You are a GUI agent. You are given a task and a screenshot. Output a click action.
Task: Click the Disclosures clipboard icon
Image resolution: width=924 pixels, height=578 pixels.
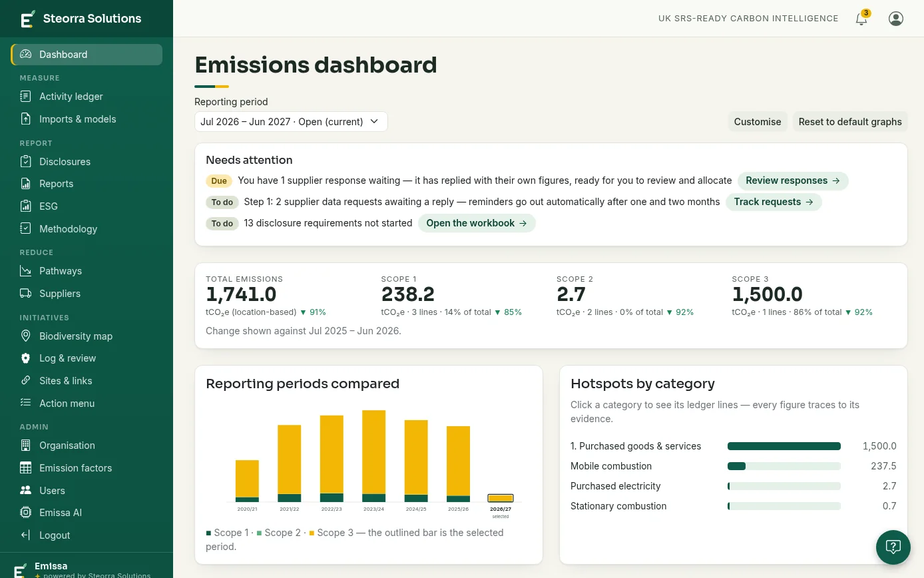click(26, 162)
